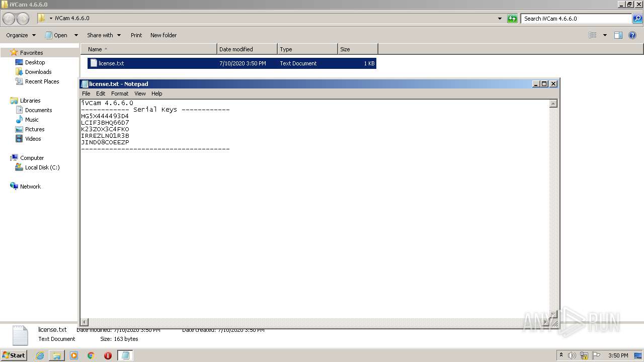Open Videos library

click(33, 139)
